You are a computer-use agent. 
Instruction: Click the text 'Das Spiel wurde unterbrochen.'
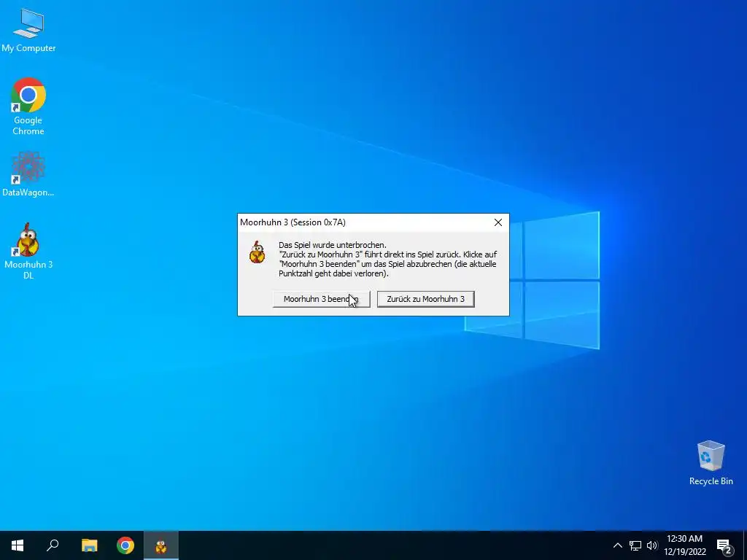pos(333,245)
